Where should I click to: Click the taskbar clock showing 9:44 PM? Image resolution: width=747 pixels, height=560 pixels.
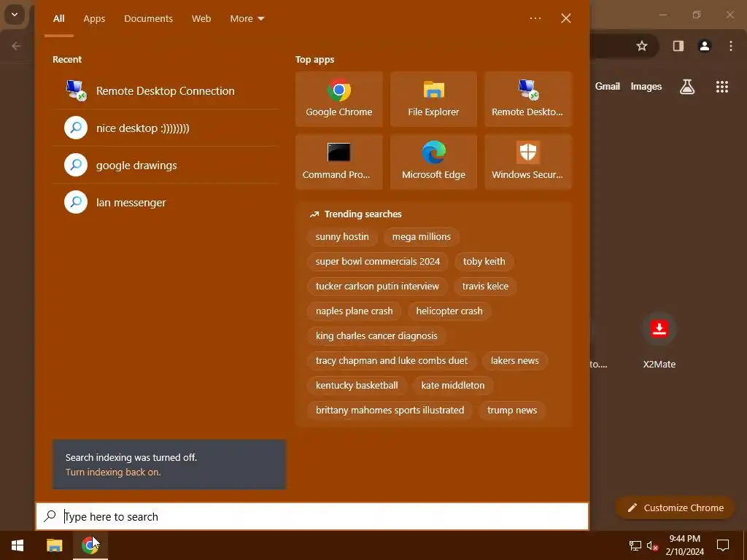point(684,545)
